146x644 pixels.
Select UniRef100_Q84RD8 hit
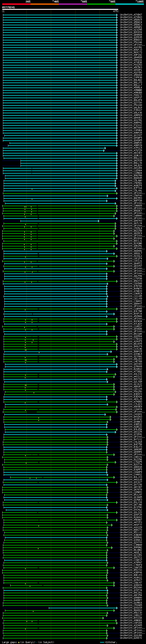131,58
